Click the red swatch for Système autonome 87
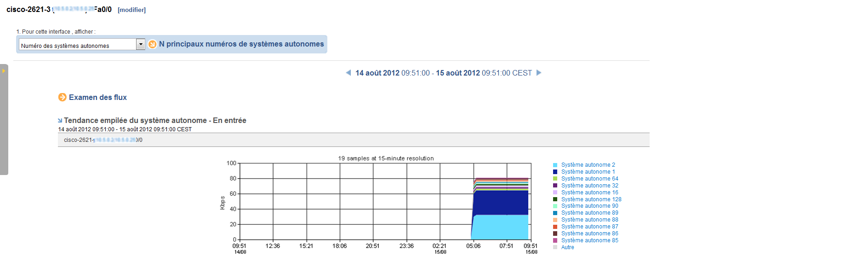Image resolution: width=868 pixels, height=257 pixels. point(555,227)
